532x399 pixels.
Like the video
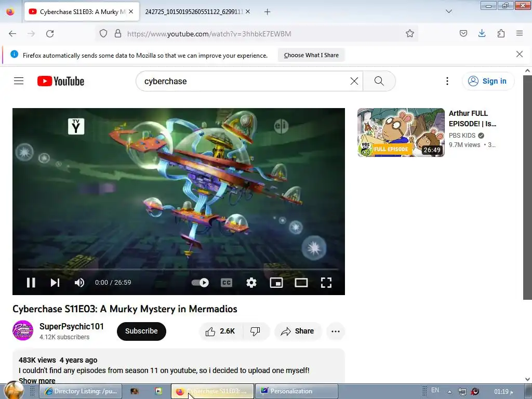(220, 331)
